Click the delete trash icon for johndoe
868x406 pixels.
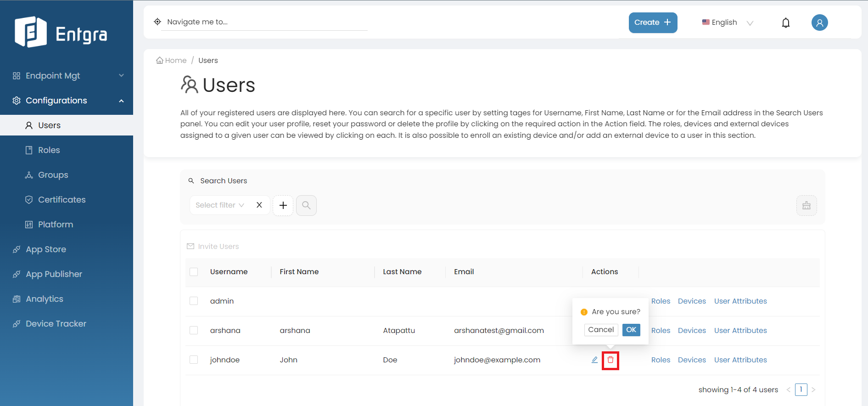tap(610, 360)
